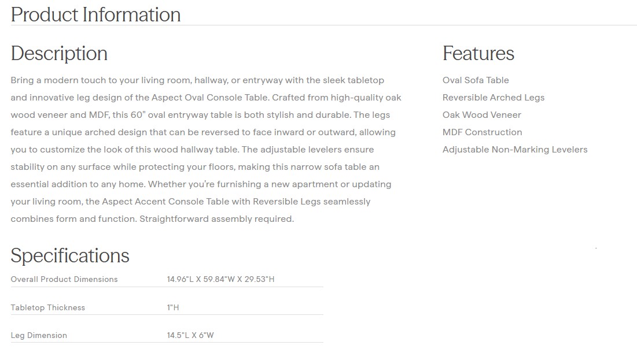Click the Adjustable Non-Marking Levelers feature
The width and height of the screenshot is (637, 364).
514,150
